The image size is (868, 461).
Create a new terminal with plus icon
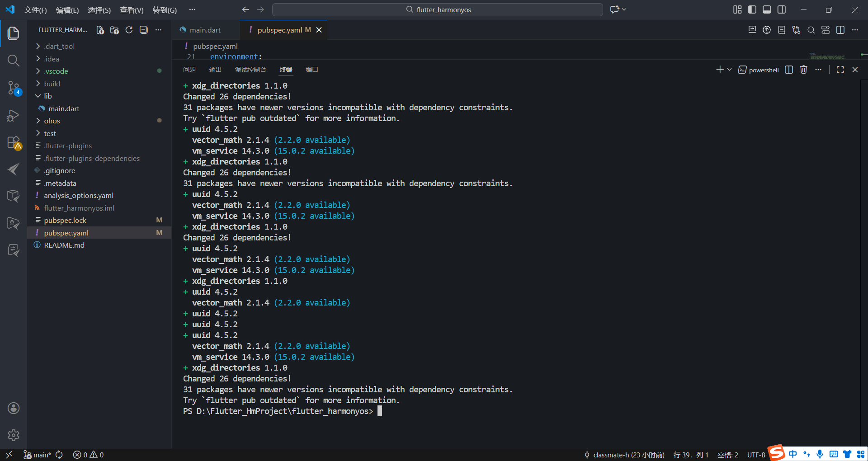(x=720, y=70)
